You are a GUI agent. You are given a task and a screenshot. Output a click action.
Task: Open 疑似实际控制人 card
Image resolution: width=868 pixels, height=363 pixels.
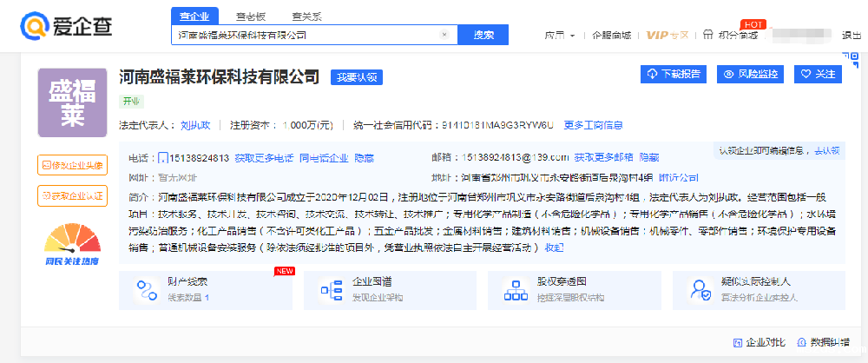click(759, 290)
